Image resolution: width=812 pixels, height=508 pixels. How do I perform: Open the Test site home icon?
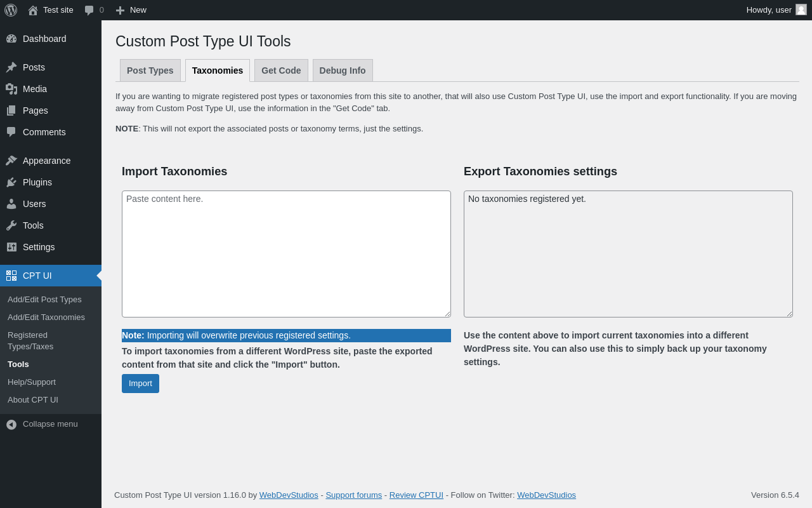(x=33, y=10)
